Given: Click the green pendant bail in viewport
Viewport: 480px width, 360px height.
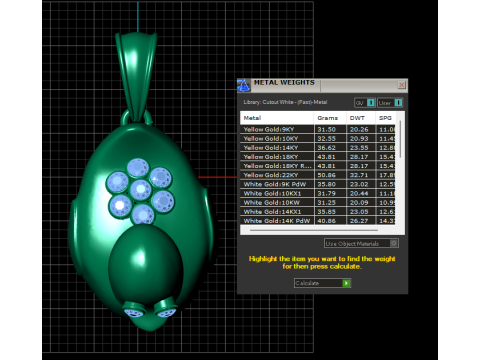Looking at the screenshot, I should pos(136,77).
